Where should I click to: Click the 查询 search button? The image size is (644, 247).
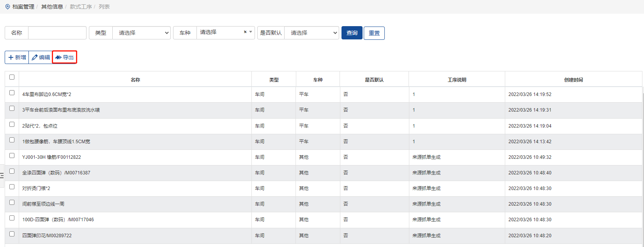coord(352,33)
